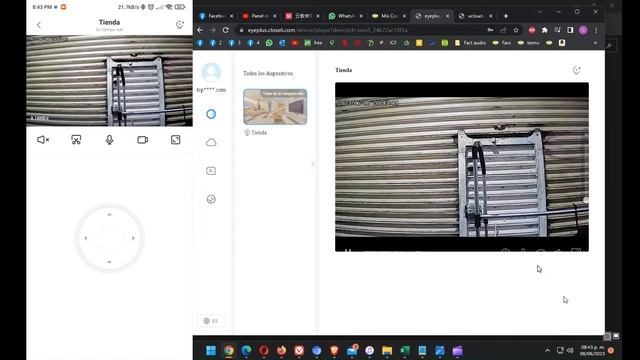The image size is (640, 360).
Task: Pause the web player stream
Action: pyautogui.click(x=348, y=250)
